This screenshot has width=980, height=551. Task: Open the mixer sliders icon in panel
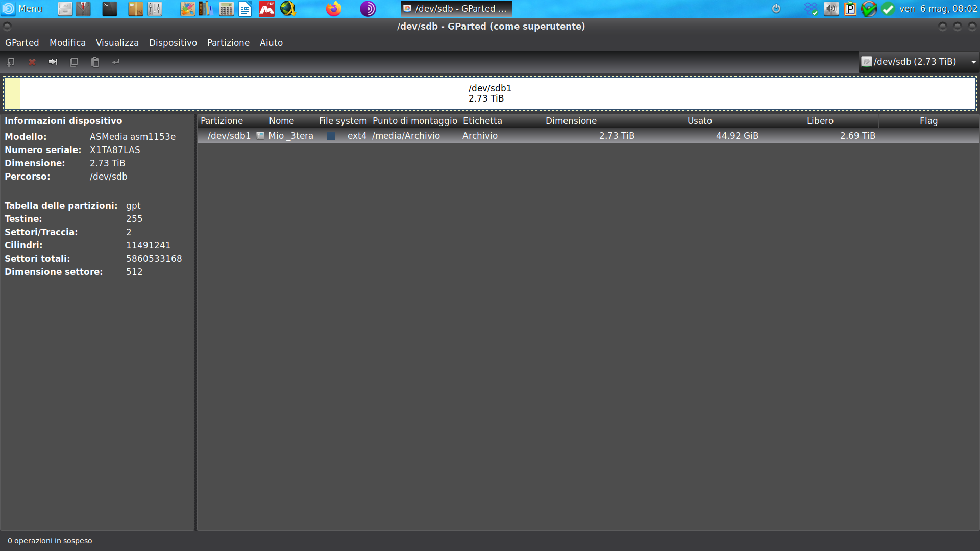154,9
